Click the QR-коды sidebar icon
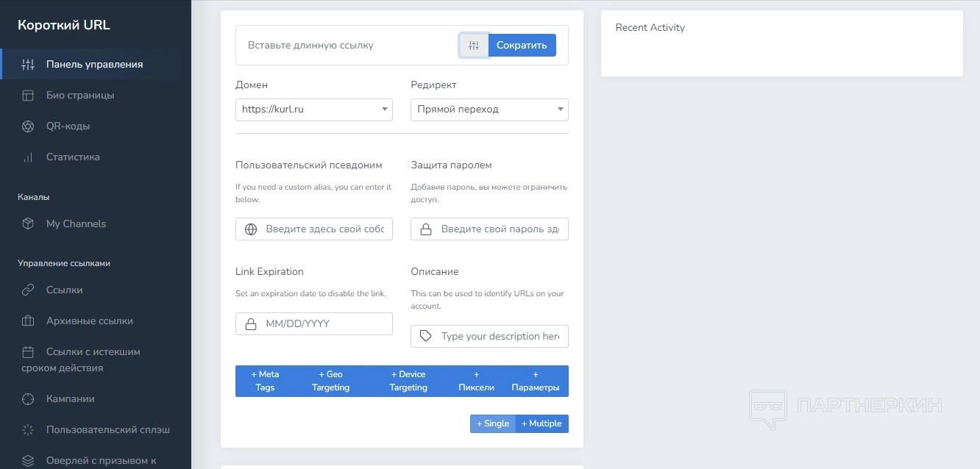Screen dimensions: 980x469 tap(28, 126)
